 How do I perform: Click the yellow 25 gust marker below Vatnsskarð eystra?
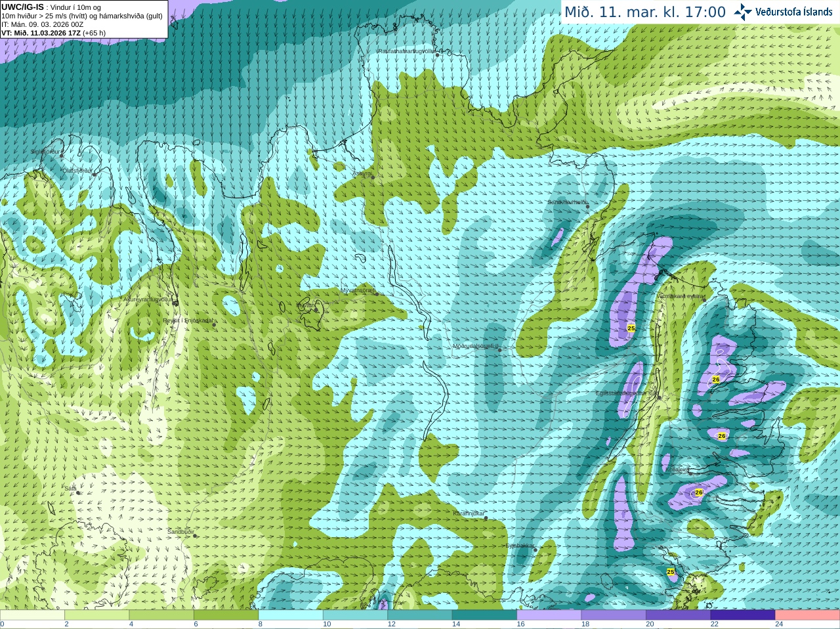pos(631,328)
